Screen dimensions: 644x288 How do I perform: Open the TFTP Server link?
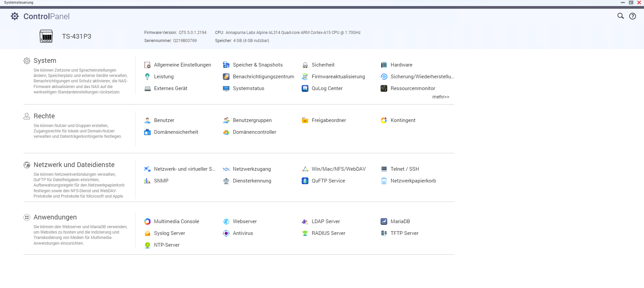point(404,233)
